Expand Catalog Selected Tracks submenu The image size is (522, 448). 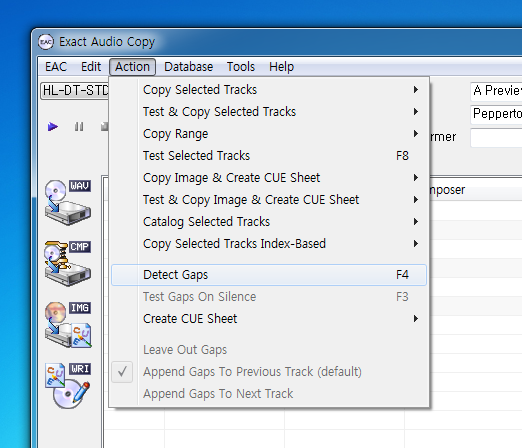tap(269, 222)
